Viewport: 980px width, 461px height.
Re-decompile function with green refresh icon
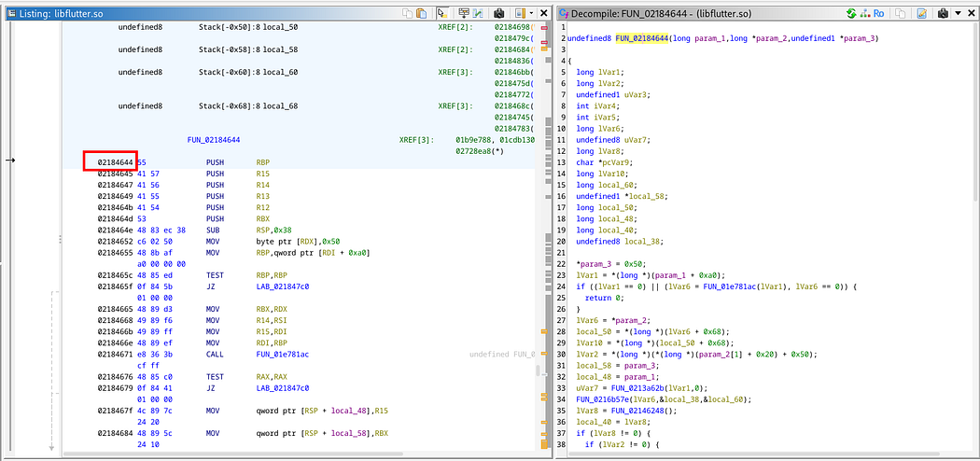pyautogui.click(x=850, y=12)
